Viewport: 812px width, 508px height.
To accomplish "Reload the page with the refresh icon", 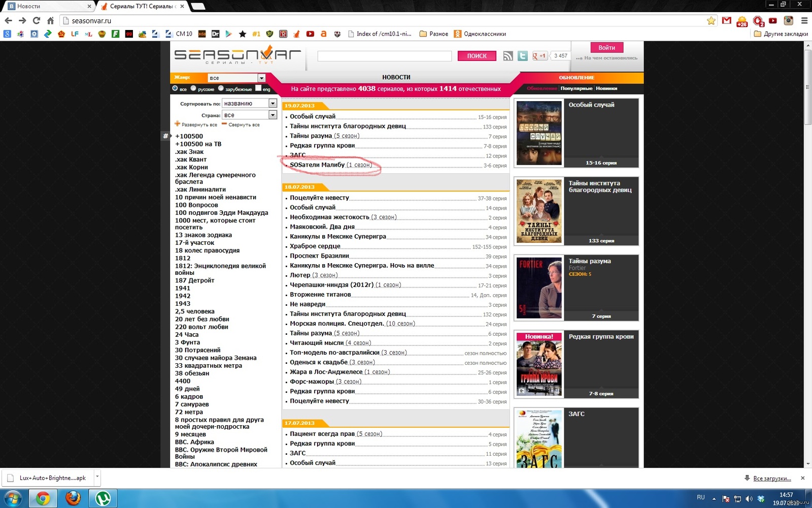I will (36, 21).
